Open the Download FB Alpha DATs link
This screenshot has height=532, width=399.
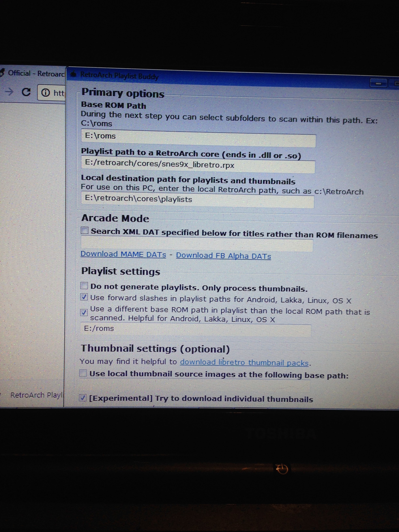click(x=223, y=256)
